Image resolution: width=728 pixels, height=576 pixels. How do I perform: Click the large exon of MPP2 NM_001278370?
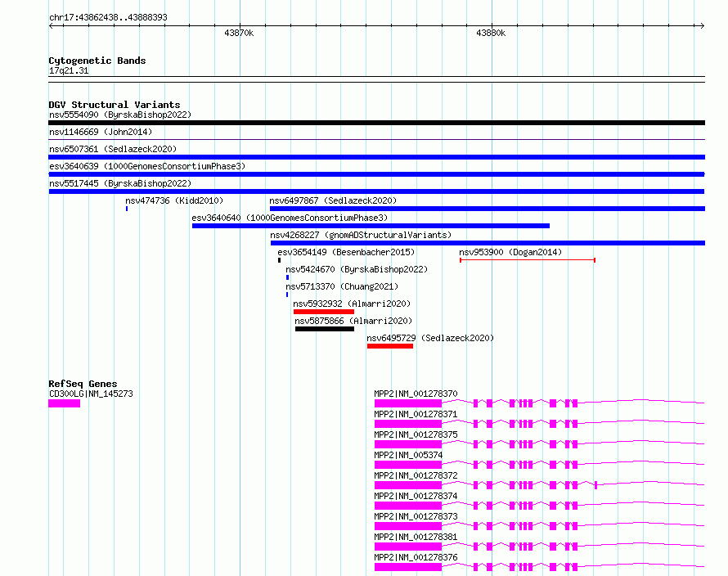[x=408, y=403]
